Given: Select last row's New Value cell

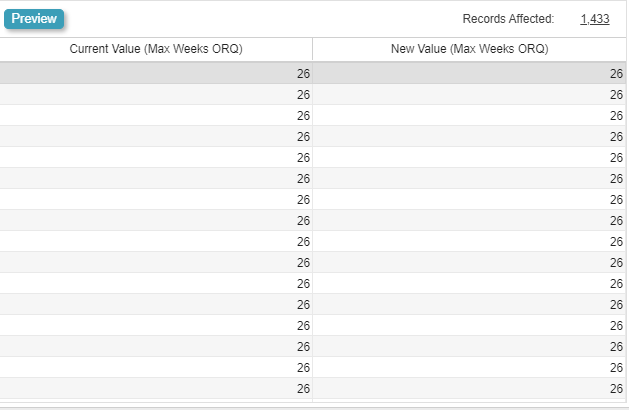Looking at the screenshot, I should click(469, 388).
